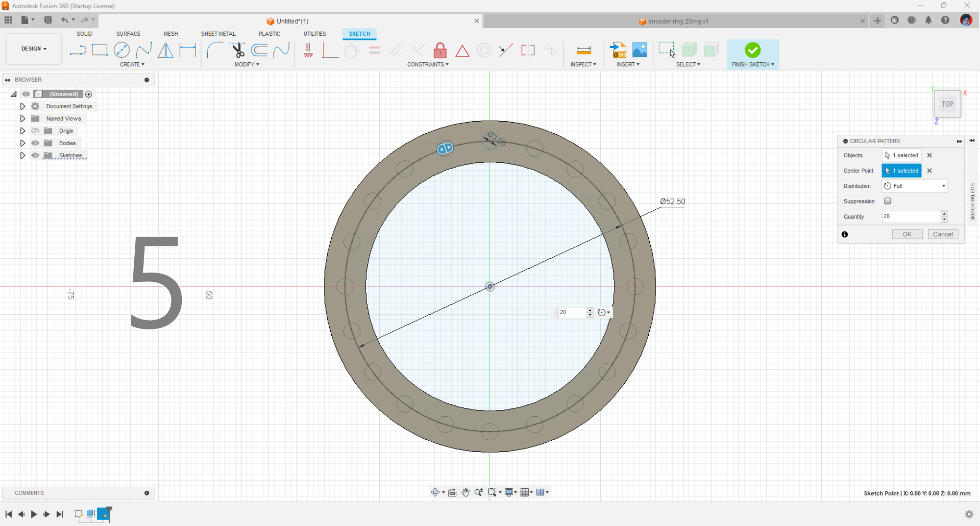Switch to the SHEET METAL tab
The image size is (980, 526).
point(219,34)
